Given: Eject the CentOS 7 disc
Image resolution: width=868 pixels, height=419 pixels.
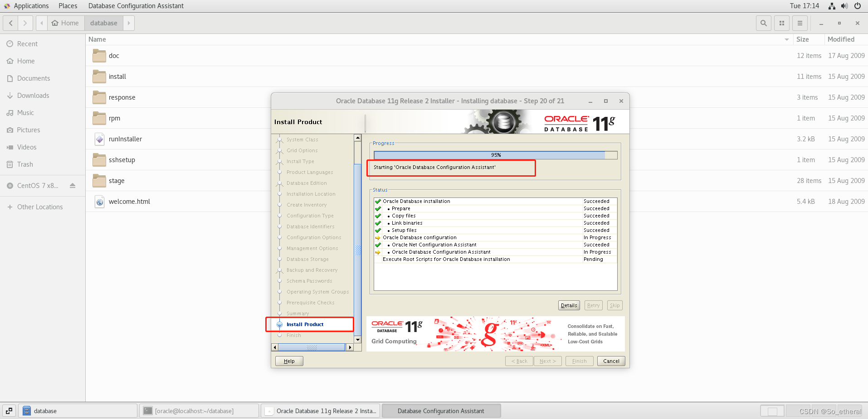Looking at the screenshot, I should pyautogui.click(x=73, y=185).
